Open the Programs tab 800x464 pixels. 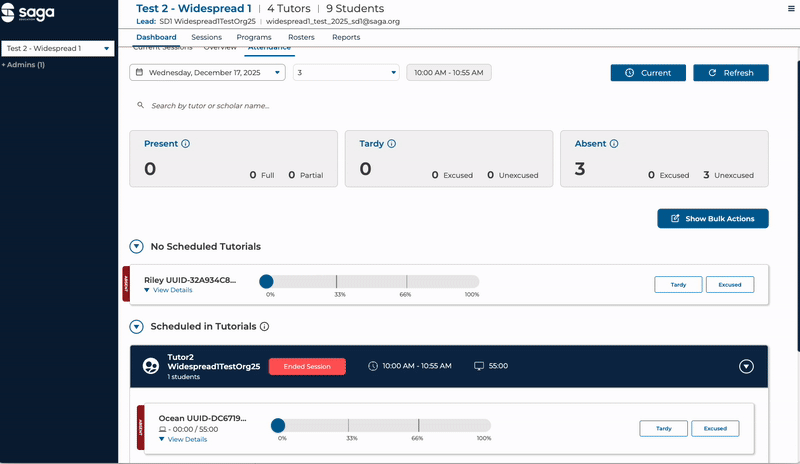pos(254,37)
